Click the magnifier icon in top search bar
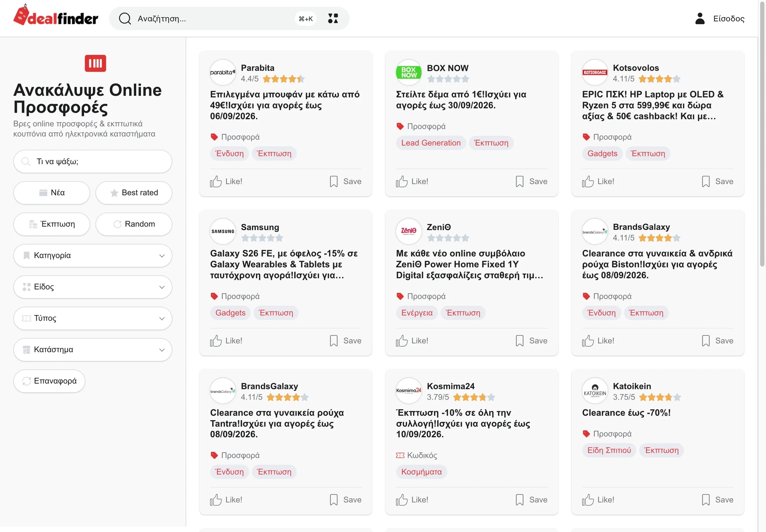 point(125,19)
